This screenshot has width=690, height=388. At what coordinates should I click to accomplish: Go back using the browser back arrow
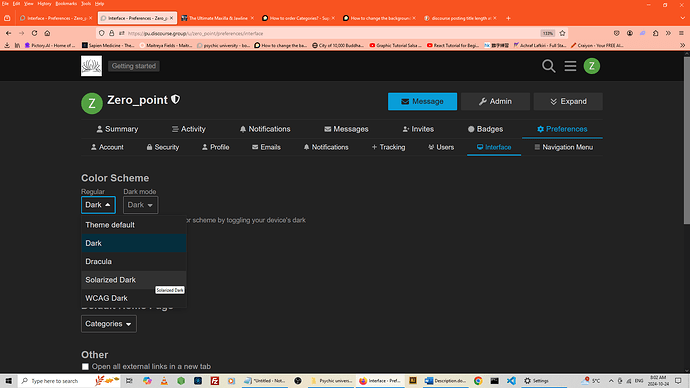point(8,33)
